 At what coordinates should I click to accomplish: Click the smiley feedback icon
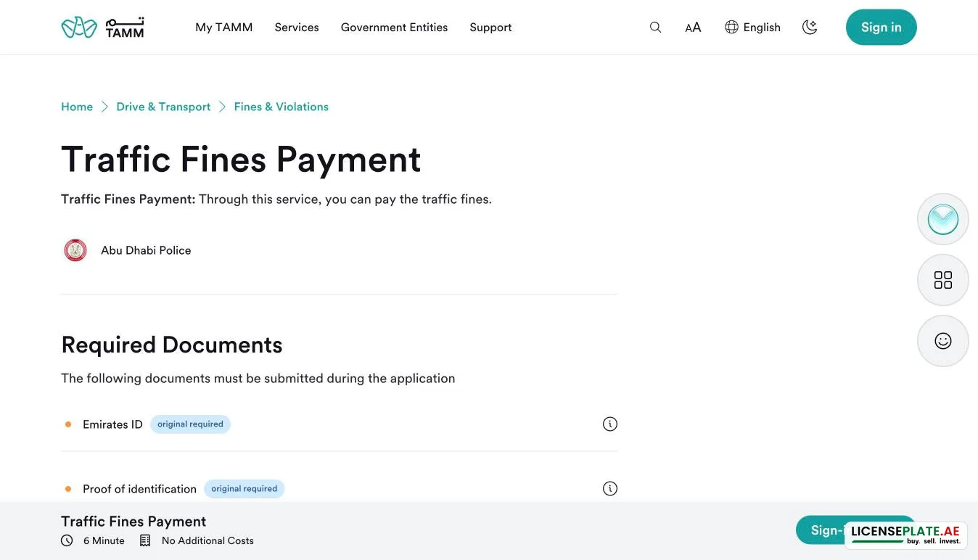tap(943, 341)
